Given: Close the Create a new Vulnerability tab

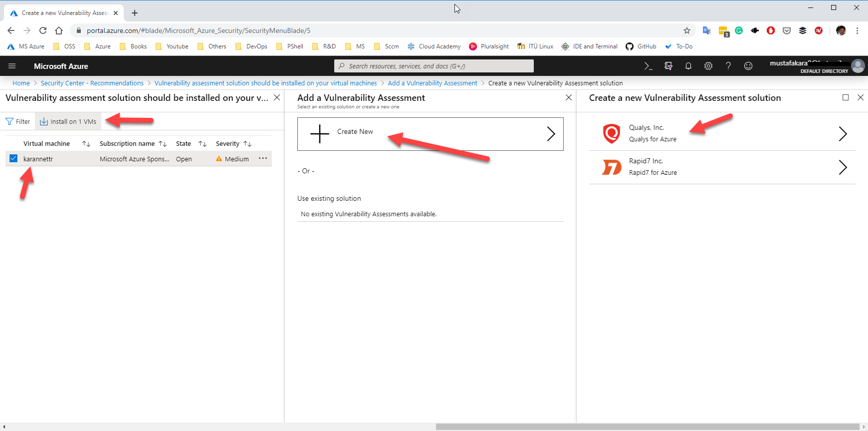Looking at the screenshot, I should pos(116,13).
